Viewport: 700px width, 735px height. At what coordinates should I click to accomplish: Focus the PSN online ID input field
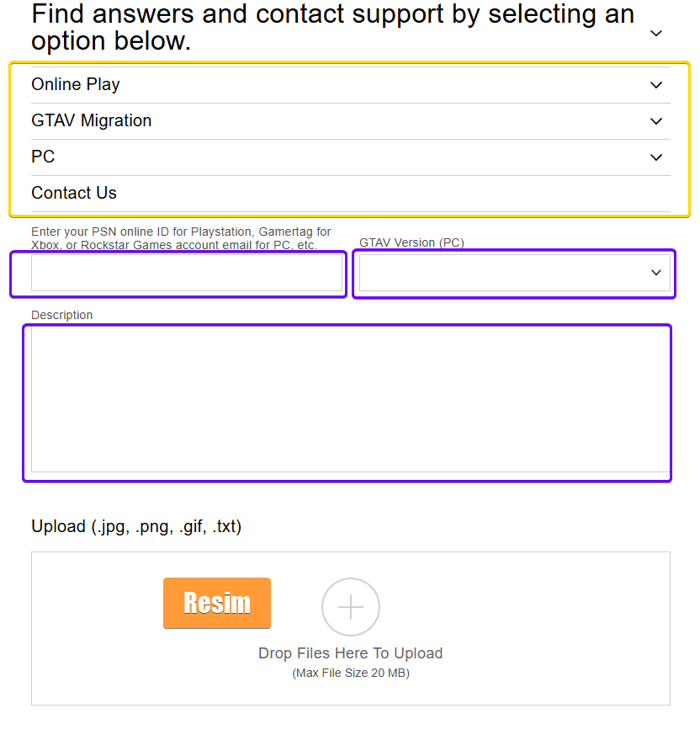(187, 273)
